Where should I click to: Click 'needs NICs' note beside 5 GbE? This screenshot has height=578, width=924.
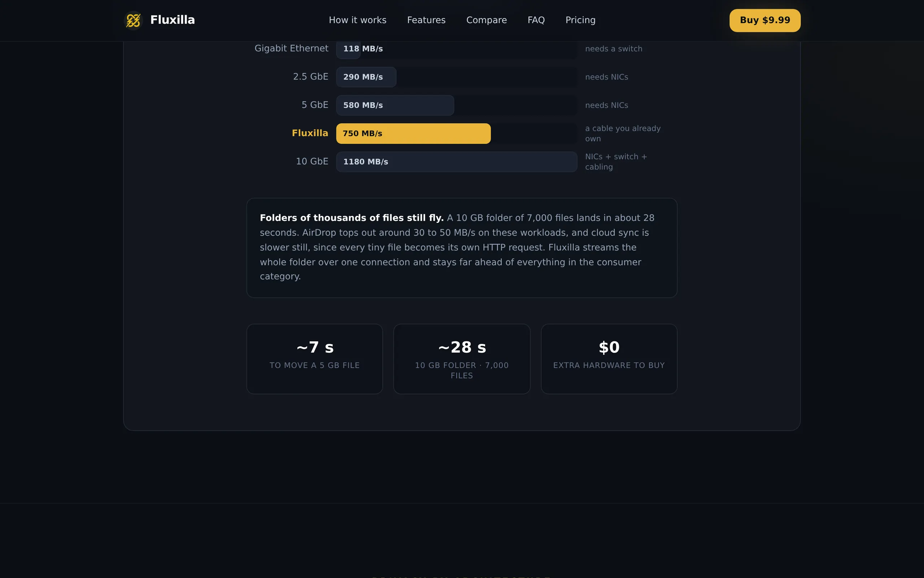coord(606,105)
